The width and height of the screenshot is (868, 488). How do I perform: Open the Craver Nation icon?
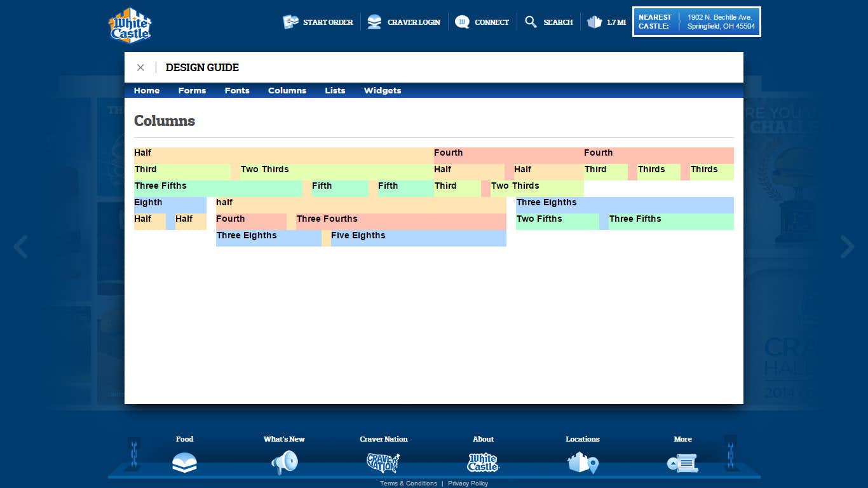pyautogui.click(x=383, y=463)
